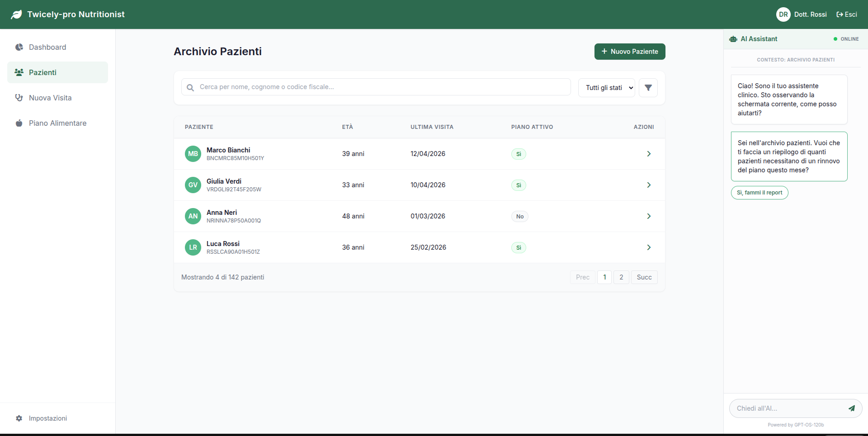Open Dashboard in the sidebar
The width and height of the screenshot is (868, 436).
click(x=47, y=47)
